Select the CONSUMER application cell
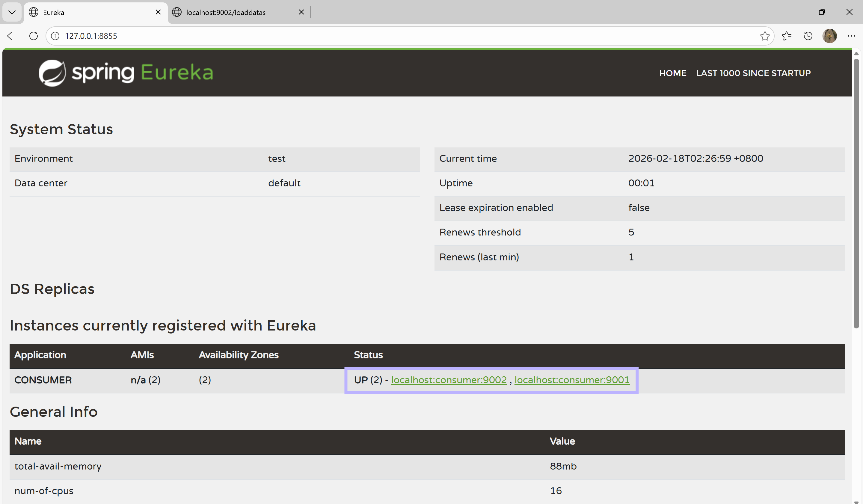The height and width of the screenshot is (504, 863). (x=43, y=380)
